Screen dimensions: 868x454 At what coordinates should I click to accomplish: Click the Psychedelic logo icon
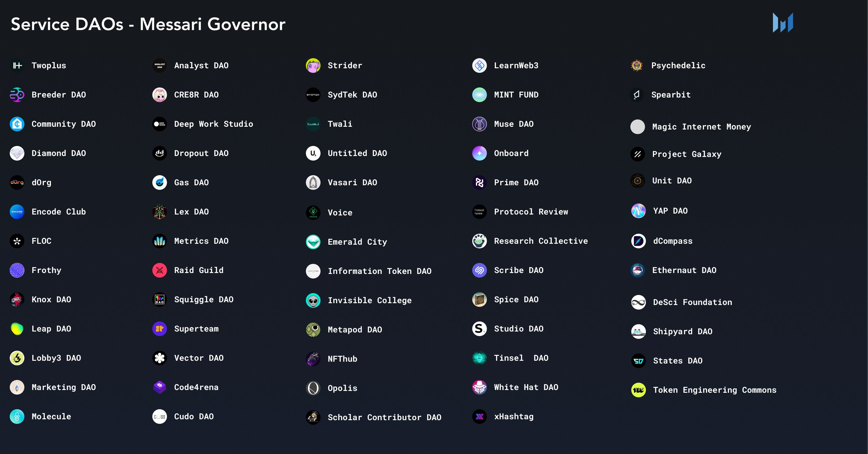tap(636, 66)
